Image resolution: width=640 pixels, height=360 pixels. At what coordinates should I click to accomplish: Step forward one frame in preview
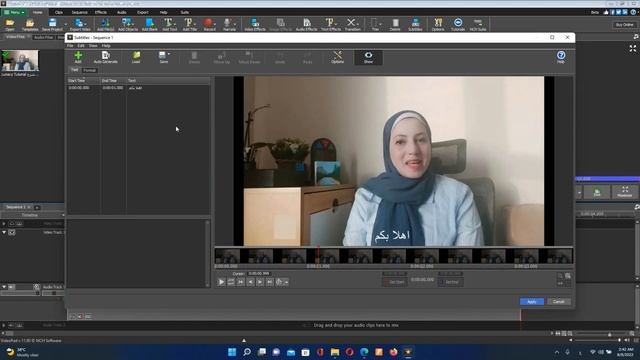point(260,282)
